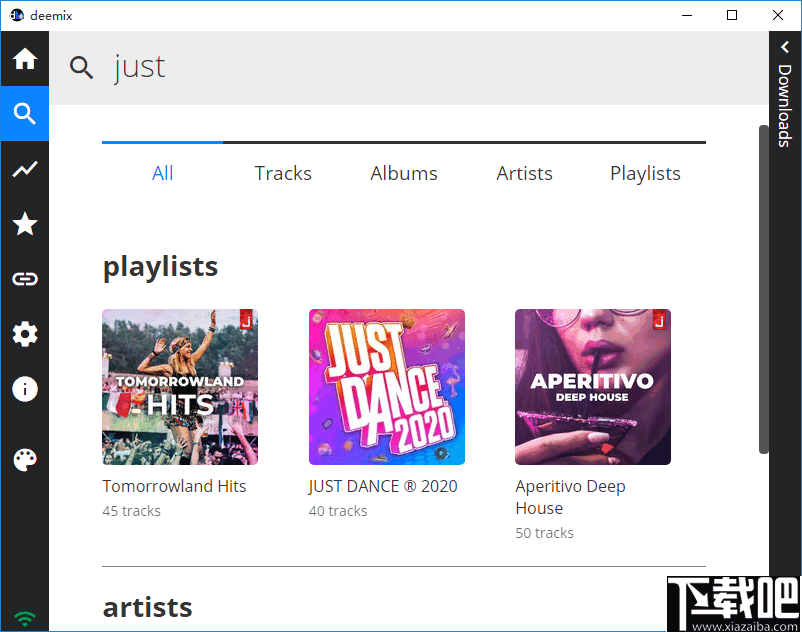Click the 'Aperitivo Deep House' title link

570,497
